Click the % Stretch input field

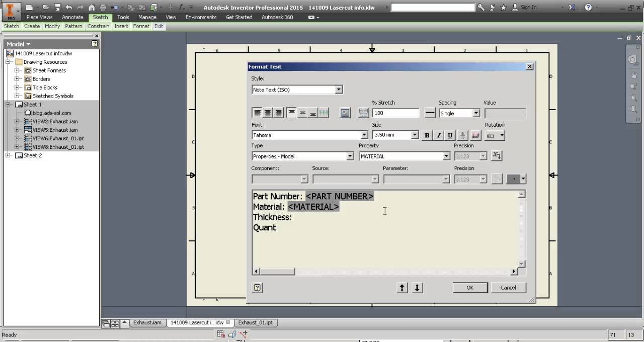(396, 113)
